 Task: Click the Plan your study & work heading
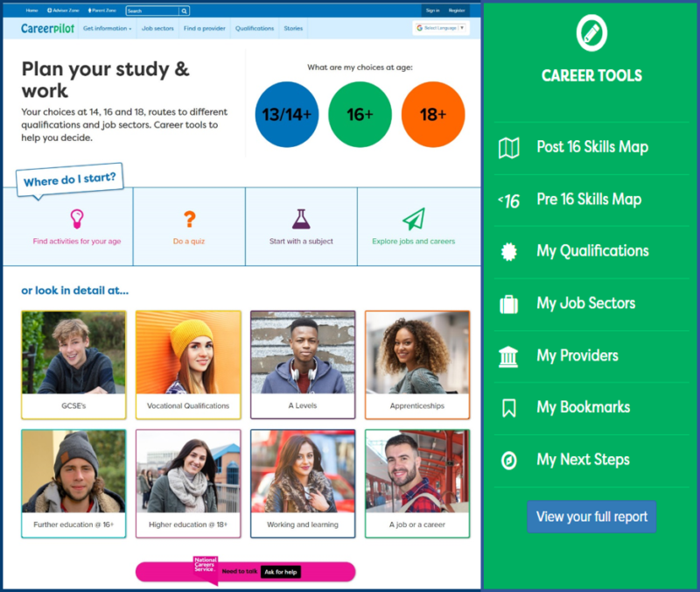tap(106, 80)
